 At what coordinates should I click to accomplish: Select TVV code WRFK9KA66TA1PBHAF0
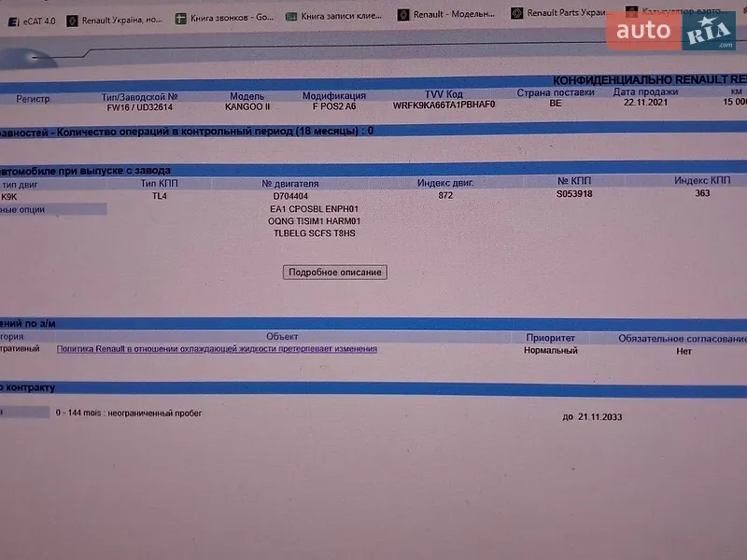tap(444, 105)
